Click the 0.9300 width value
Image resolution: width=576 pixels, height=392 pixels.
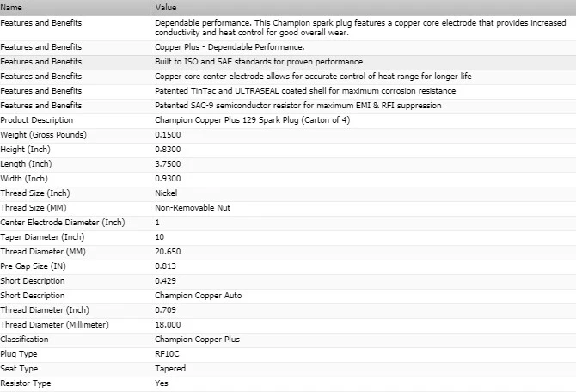click(x=168, y=179)
